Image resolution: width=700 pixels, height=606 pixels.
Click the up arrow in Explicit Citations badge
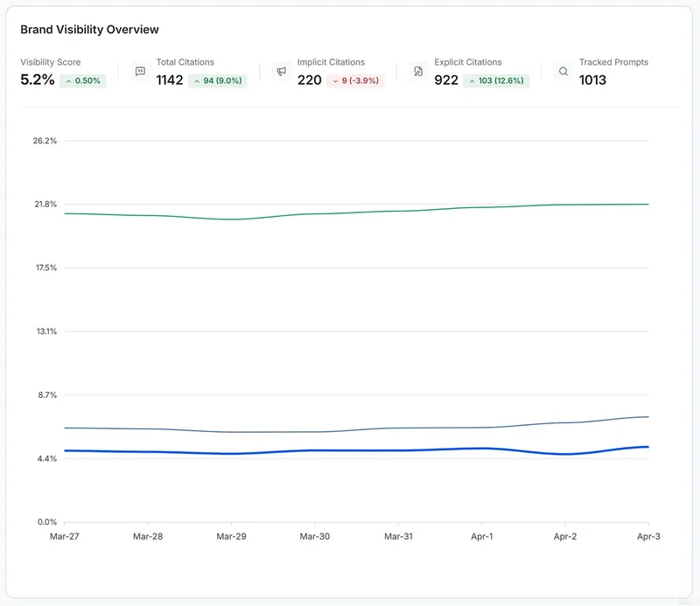click(472, 81)
